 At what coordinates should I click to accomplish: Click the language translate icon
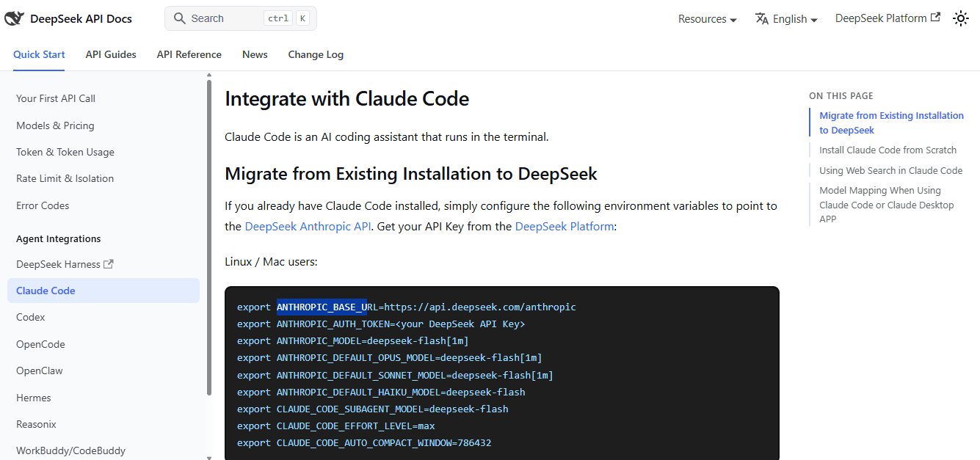[761, 18]
